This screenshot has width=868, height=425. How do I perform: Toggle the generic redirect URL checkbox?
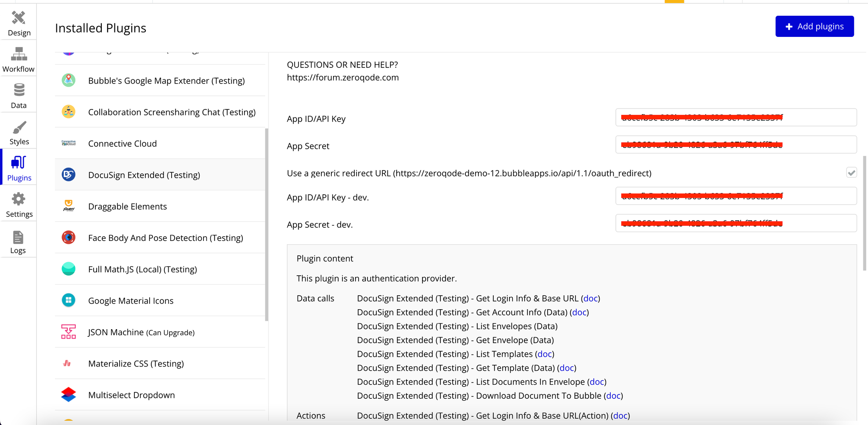click(851, 173)
